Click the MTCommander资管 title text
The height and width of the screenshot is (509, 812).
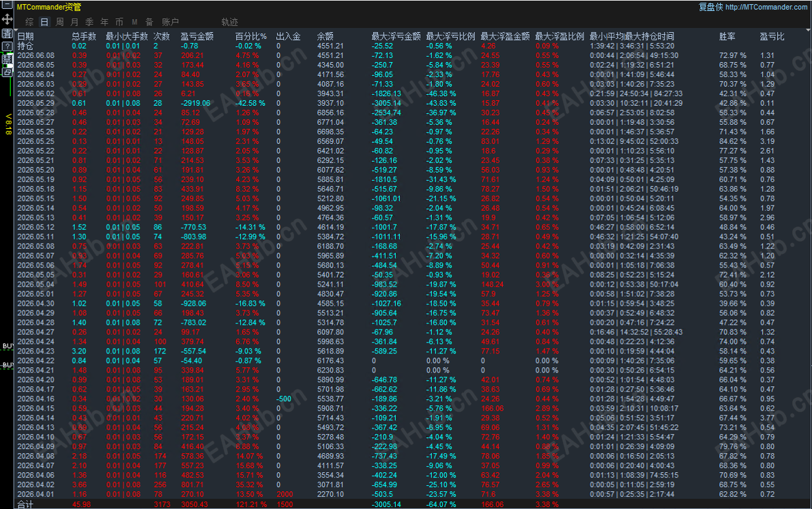(x=48, y=8)
